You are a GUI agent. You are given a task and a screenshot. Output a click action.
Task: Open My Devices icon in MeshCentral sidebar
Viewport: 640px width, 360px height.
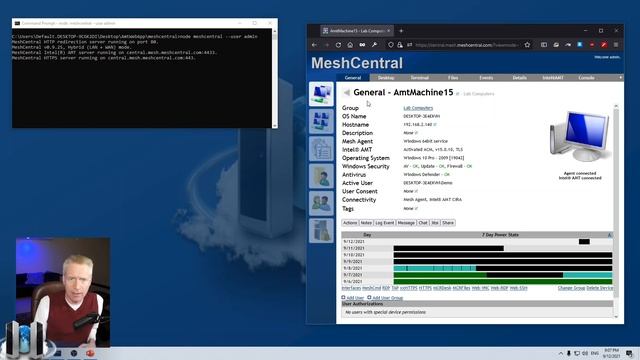[x=321, y=94]
